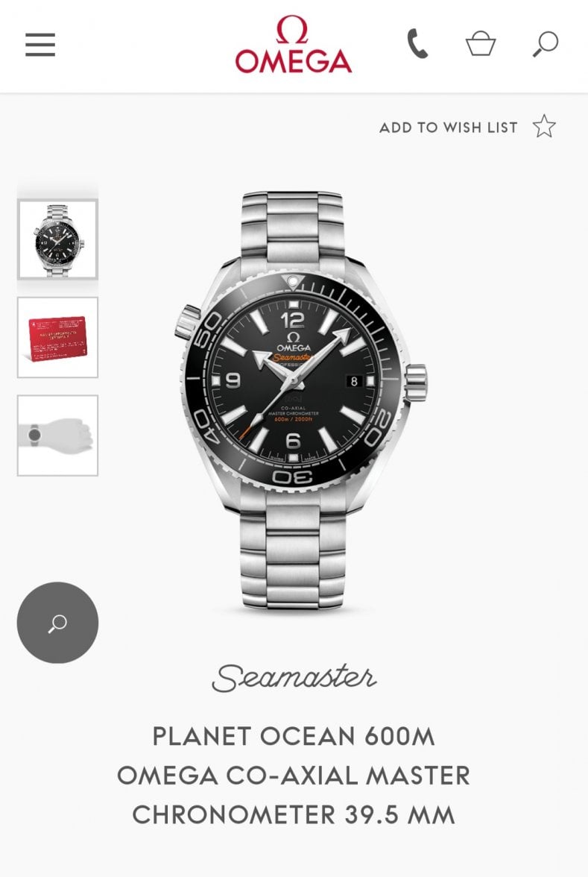588x877 pixels.
Task: Click the PLANET OCEAN 600M title line
Action: point(294,737)
